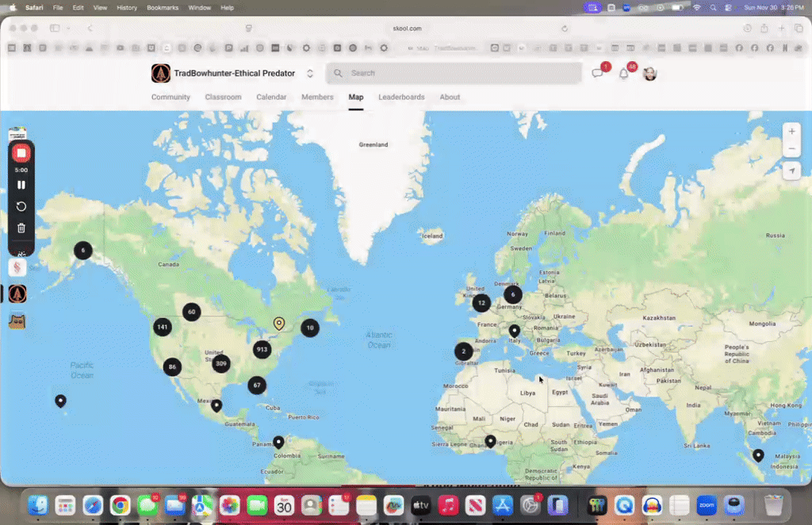812x525 pixels.
Task: Launch the Zoom app from the dock
Action: pyautogui.click(x=705, y=505)
